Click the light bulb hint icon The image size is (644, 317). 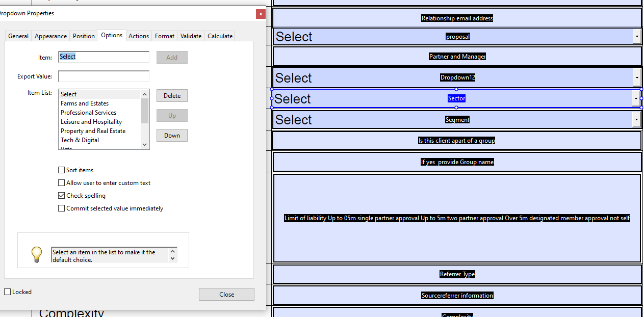click(36, 250)
